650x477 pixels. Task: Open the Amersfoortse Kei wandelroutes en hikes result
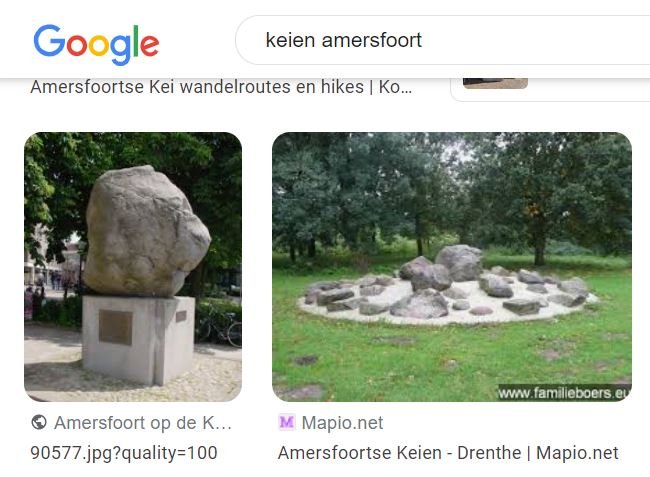[x=221, y=87]
